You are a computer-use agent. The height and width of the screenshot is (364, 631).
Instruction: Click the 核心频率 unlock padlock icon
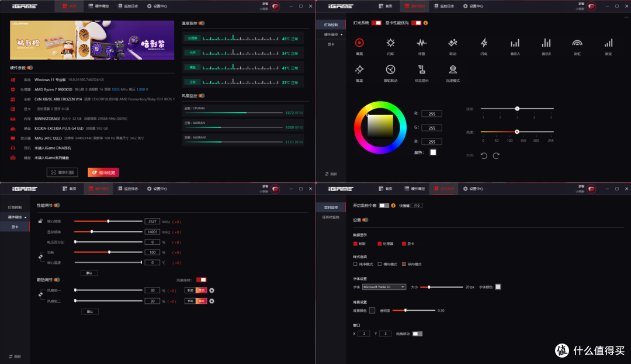pyautogui.click(x=40, y=221)
